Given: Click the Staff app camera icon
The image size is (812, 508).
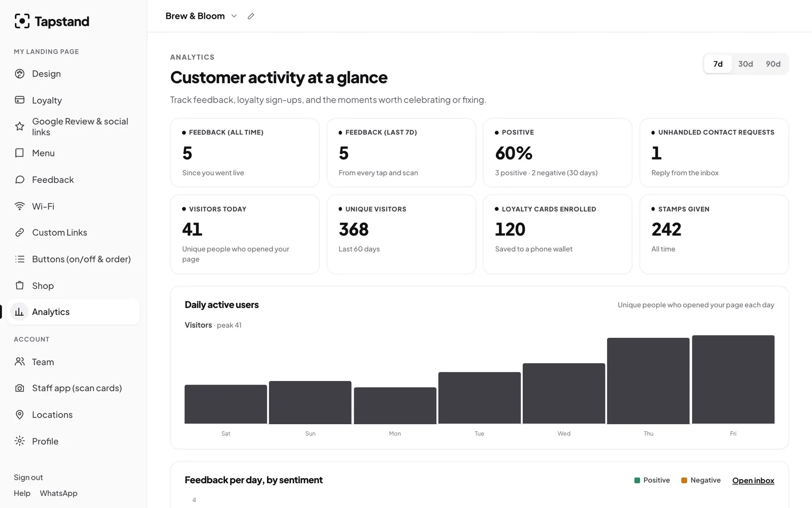Looking at the screenshot, I should click(20, 388).
